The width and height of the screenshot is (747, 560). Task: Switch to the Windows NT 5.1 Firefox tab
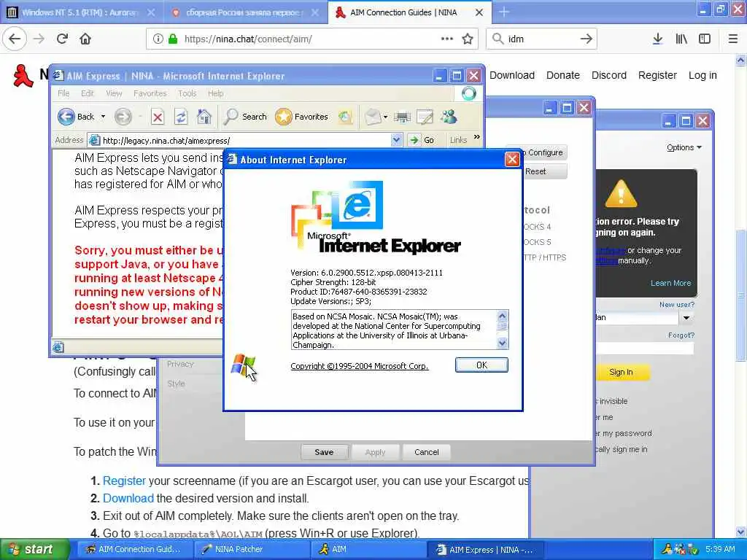(80, 12)
